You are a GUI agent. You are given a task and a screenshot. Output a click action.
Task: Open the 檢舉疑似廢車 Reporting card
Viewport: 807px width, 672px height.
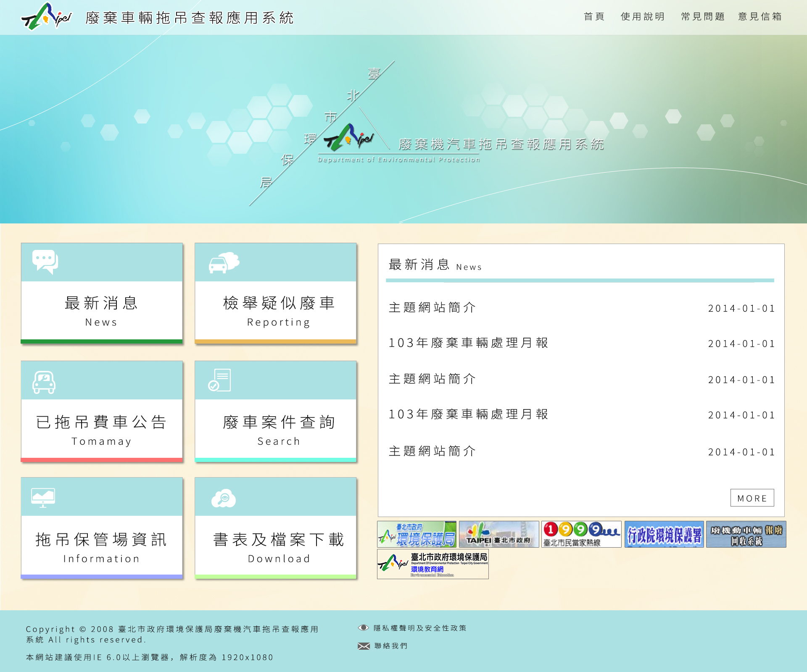coord(276,293)
